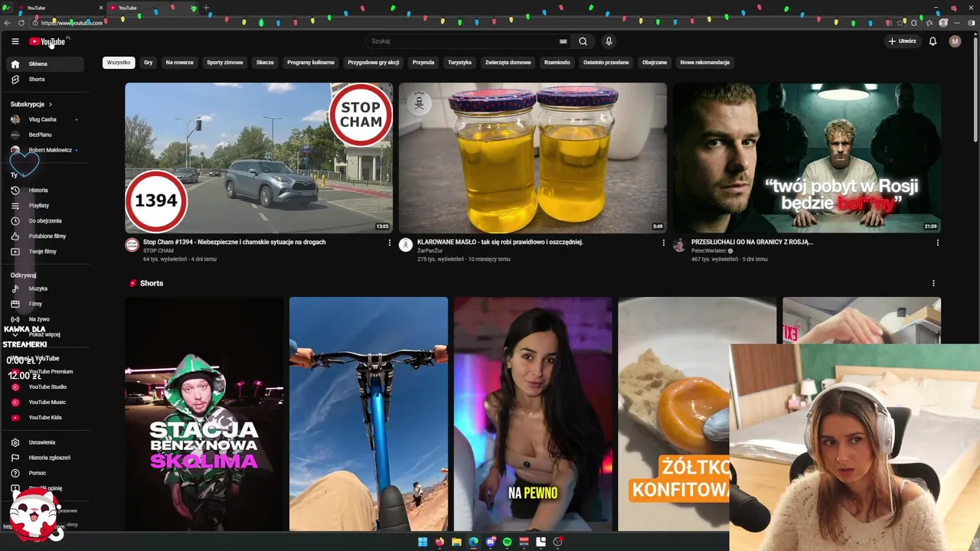Select the Obejrzane filter chip
Screen dimensions: 980x551
click(655, 63)
